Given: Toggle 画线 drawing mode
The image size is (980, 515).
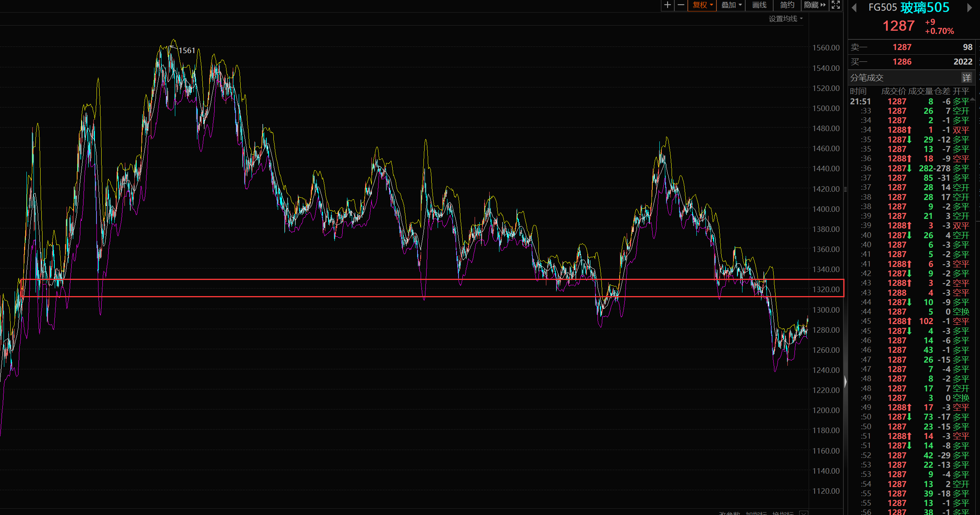Looking at the screenshot, I should [759, 5].
